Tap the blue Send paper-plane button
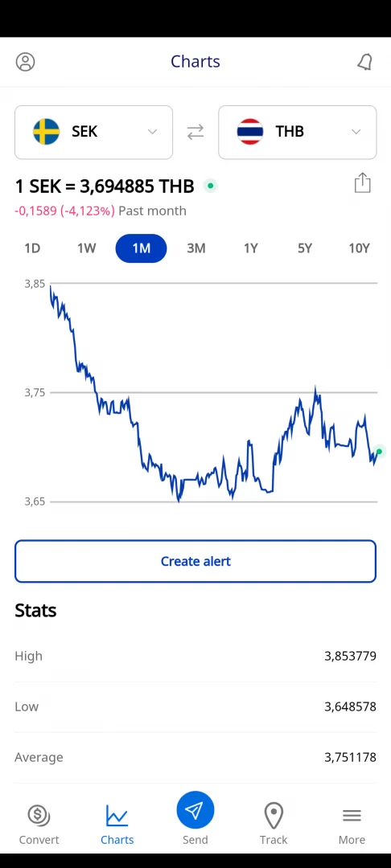This screenshot has height=868, width=391. 195,810
